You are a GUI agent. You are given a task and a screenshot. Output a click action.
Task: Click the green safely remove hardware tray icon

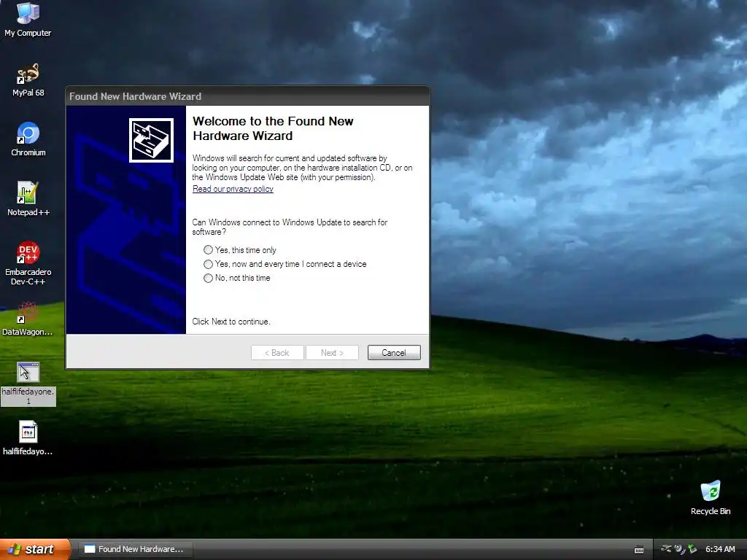[x=692, y=549]
